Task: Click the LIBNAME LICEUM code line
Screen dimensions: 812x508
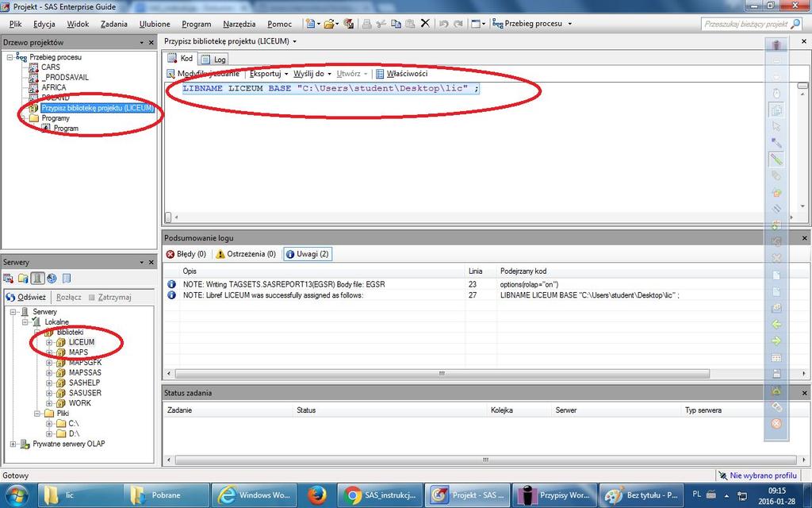Action: [x=331, y=88]
